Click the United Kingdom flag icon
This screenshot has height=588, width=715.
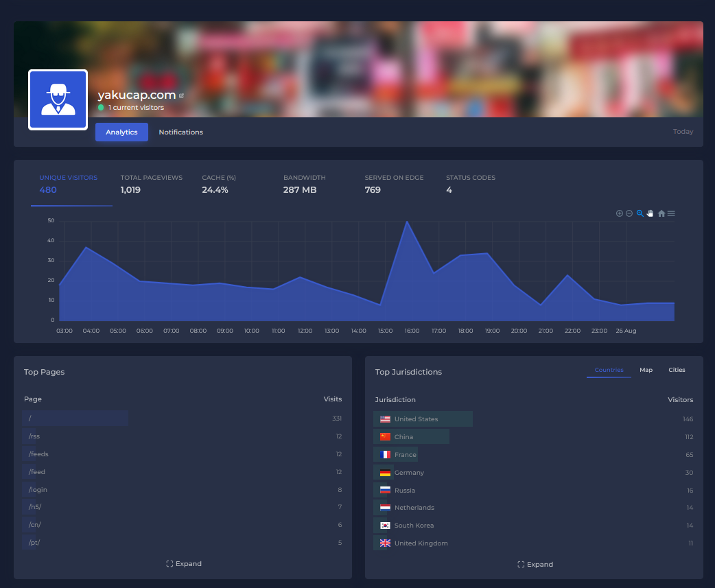point(386,543)
